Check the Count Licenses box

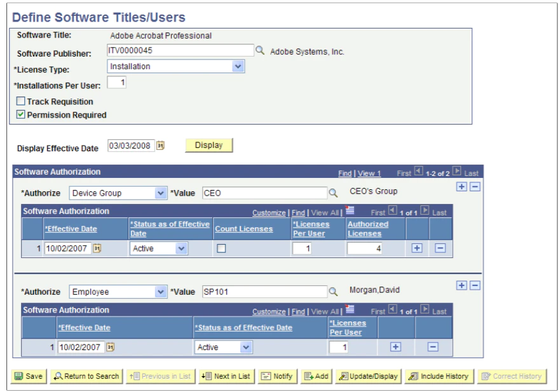[x=221, y=248]
